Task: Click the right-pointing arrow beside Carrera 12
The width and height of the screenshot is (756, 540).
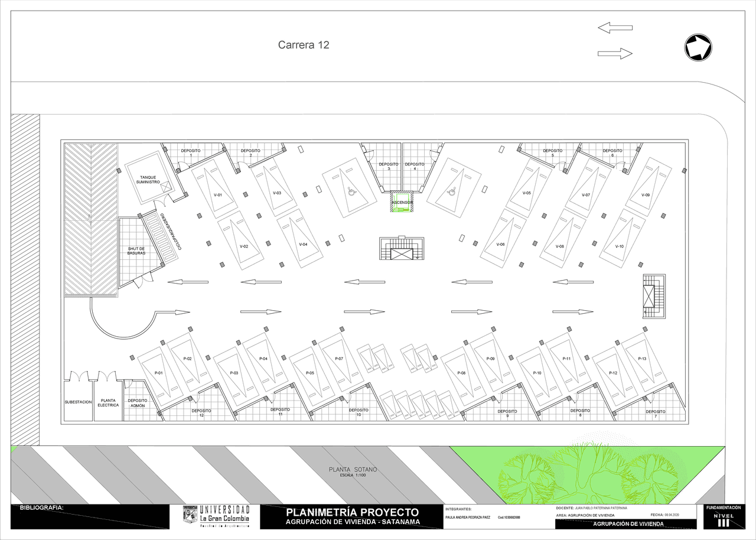Action: point(615,54)
